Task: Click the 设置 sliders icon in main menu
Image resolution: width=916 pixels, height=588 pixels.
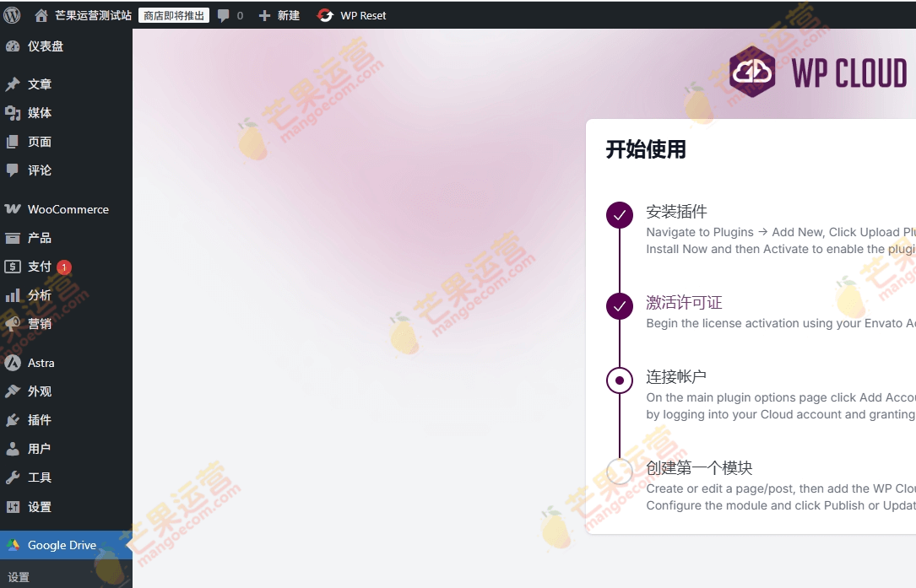Action: pyautogui.click(x=13, y=507)
